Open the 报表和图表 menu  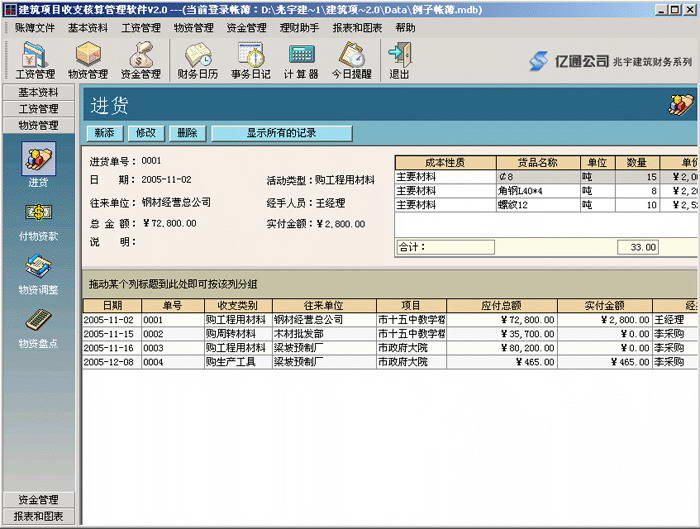tap(357, 28)
